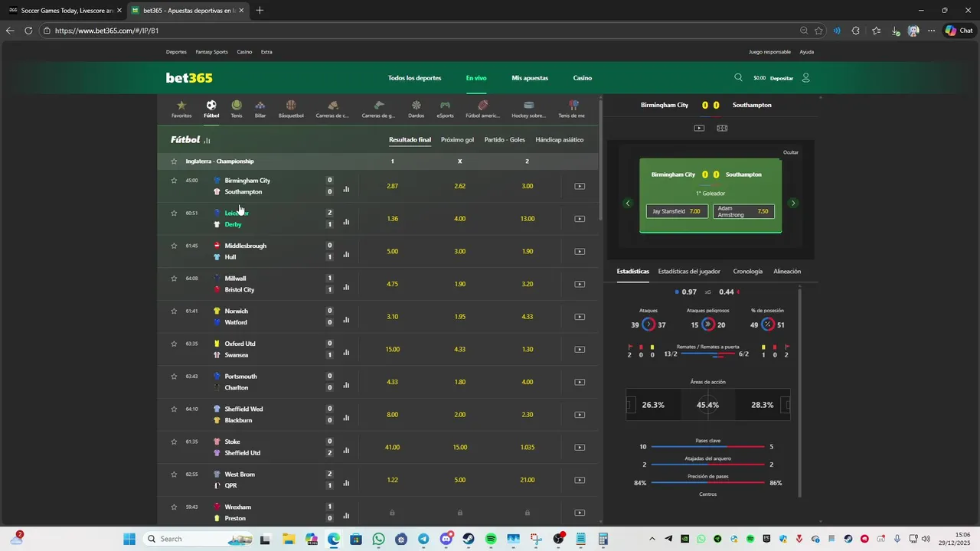980x551 pixels.
Task: Favorite the West Brom vs QPR match
Action: pyautogui.click(x=174, y=474)
